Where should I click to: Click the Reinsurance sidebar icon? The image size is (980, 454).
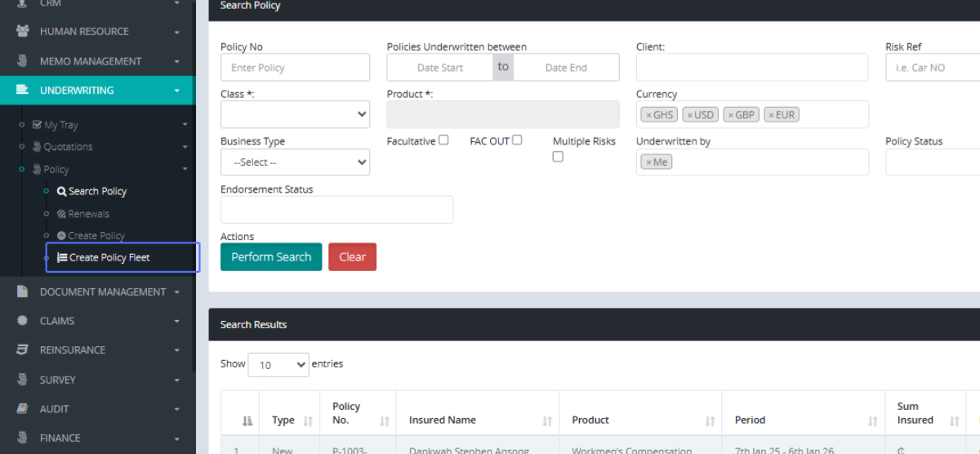click(23, 349)
